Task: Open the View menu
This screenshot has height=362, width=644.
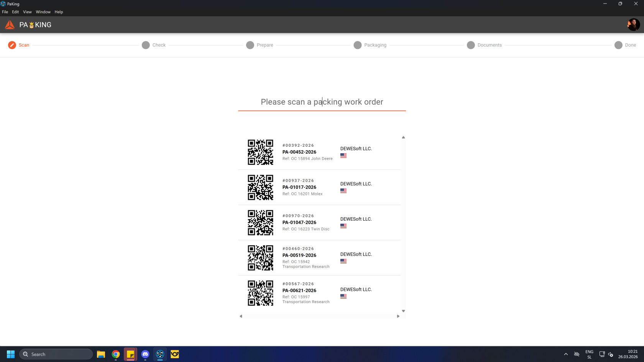Action: pyautogui.click(x=27, y=12)
